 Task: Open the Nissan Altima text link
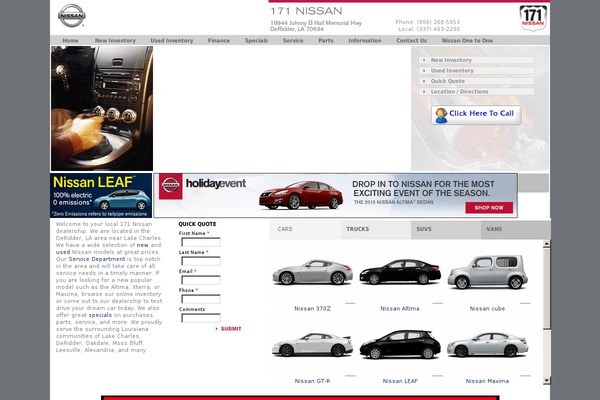(400, 309)
